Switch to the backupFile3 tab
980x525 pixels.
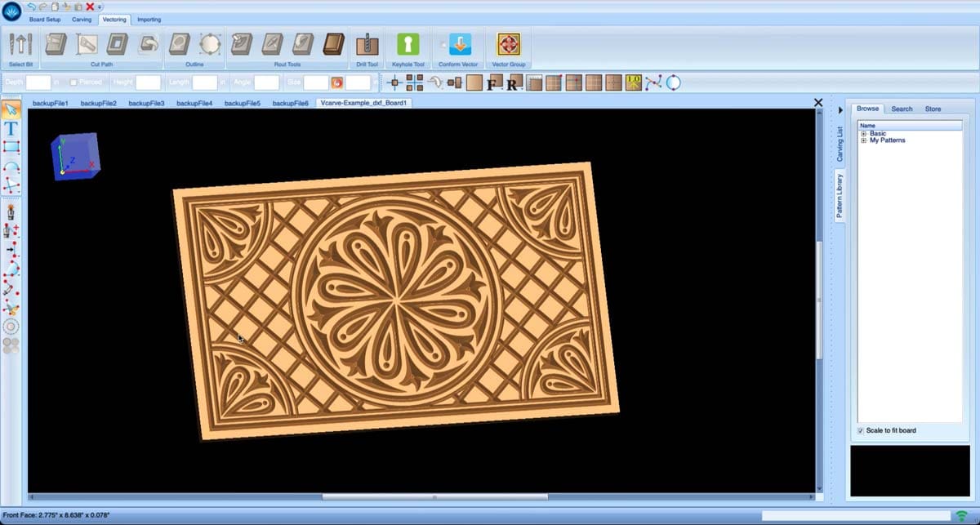[146, 104]
